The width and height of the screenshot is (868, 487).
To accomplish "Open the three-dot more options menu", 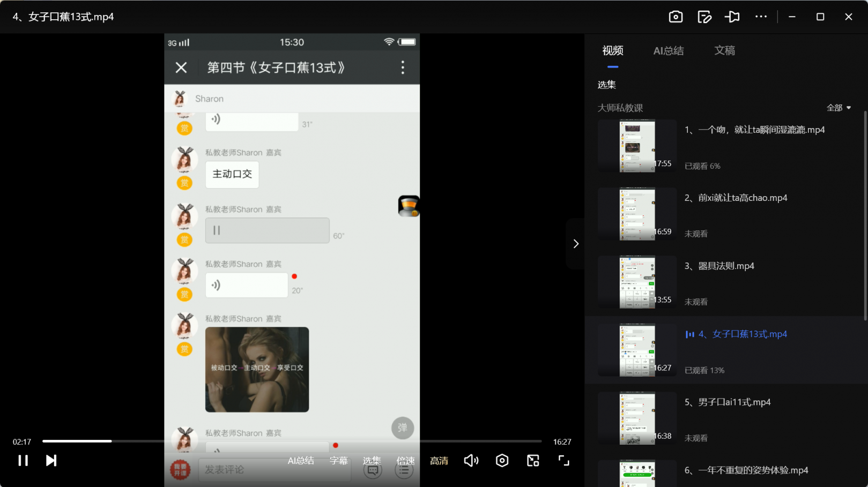I will point(761,17).
